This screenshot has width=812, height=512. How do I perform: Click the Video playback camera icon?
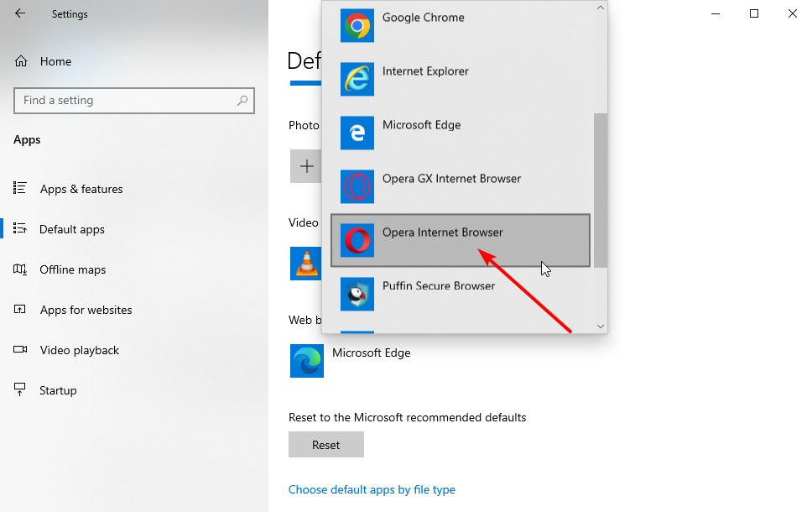pos(19,349)
